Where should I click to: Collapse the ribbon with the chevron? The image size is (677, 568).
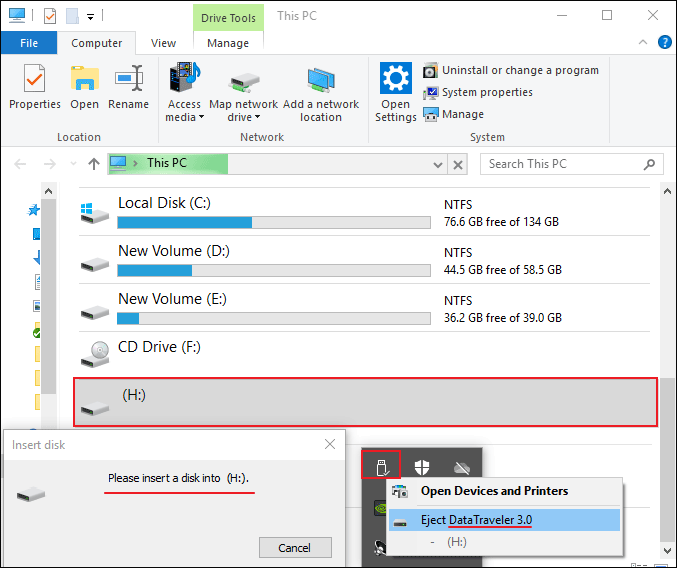(x=642, y=42)
